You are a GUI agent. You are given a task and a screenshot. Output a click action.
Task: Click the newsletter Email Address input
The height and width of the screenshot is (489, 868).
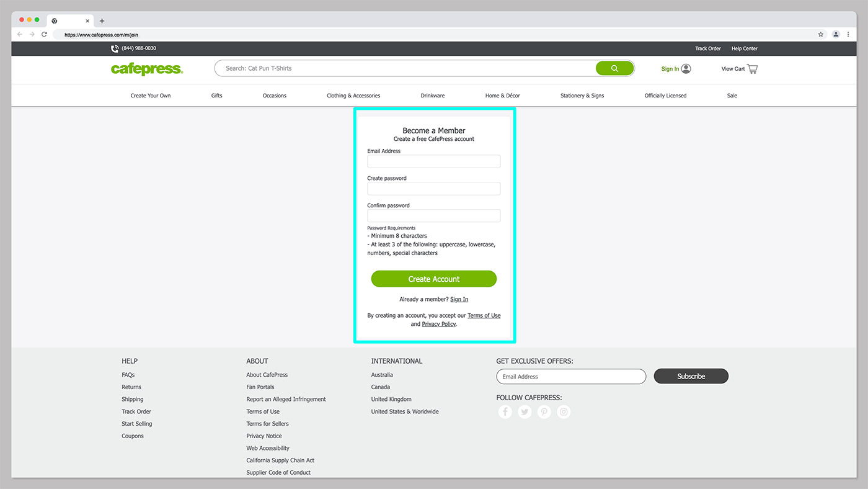570,377
